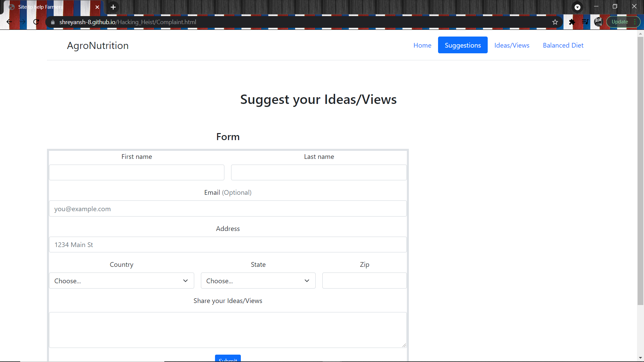Click the site lock icon

click(53, 22)
